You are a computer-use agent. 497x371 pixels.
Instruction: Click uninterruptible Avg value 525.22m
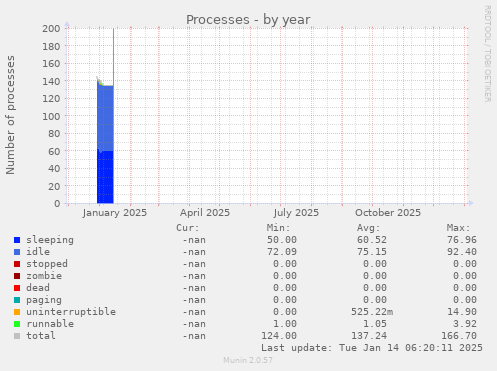372,312
